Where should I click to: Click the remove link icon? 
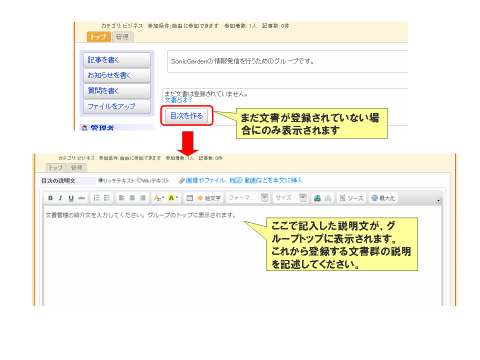328,198
